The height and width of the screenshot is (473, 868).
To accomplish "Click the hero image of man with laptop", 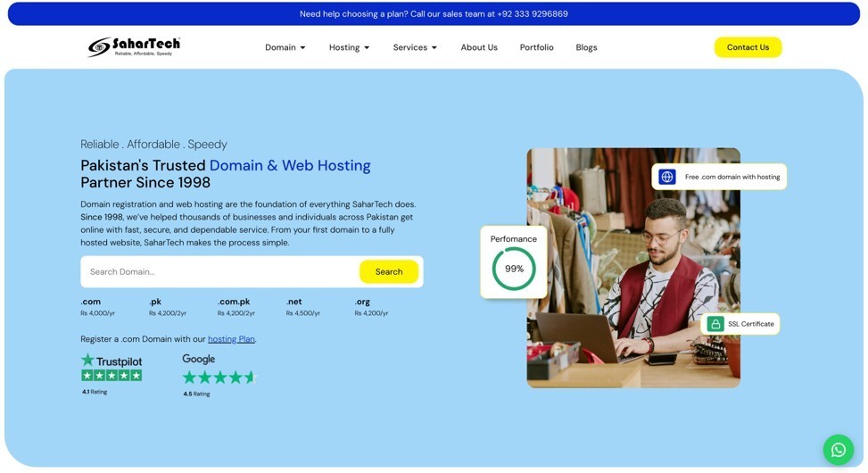I will click(633, 268).
